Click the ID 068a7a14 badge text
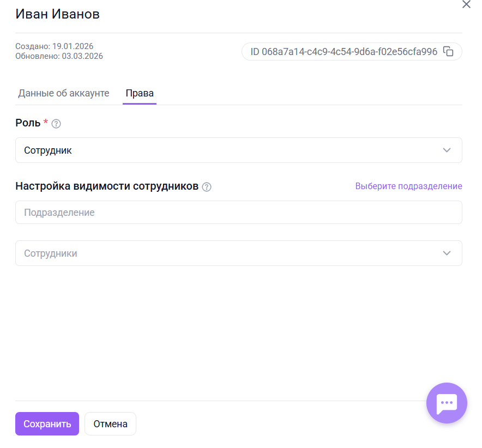The image size is (482, 448). [x=344, y=52]
